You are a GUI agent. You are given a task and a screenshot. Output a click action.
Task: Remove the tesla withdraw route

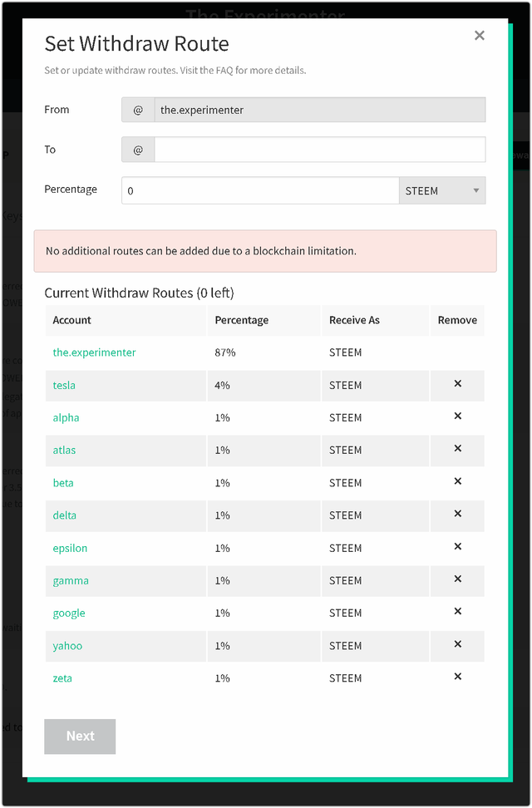pos(457,384)
